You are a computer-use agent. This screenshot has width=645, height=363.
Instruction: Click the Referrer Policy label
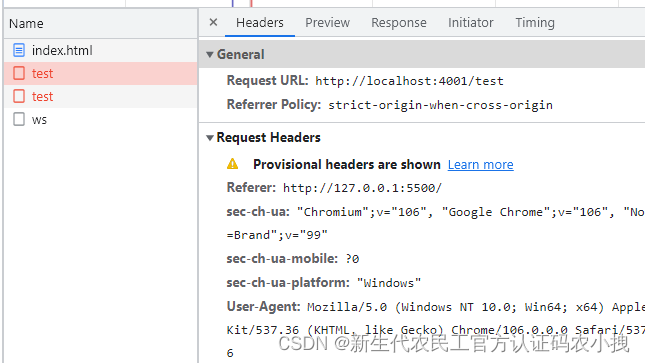tap(274, 105)
